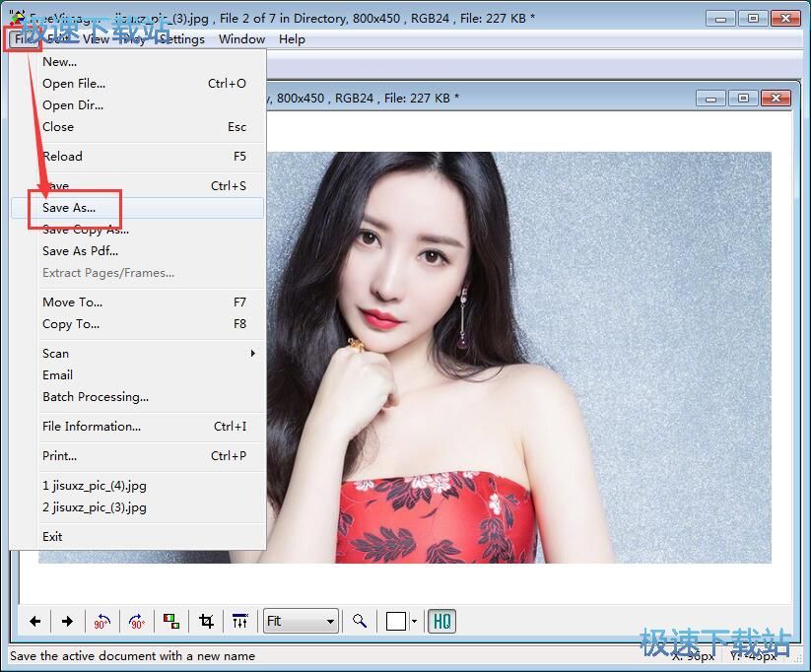Click Save As... menu entry

pyautogui.click(x=138, y=208)
